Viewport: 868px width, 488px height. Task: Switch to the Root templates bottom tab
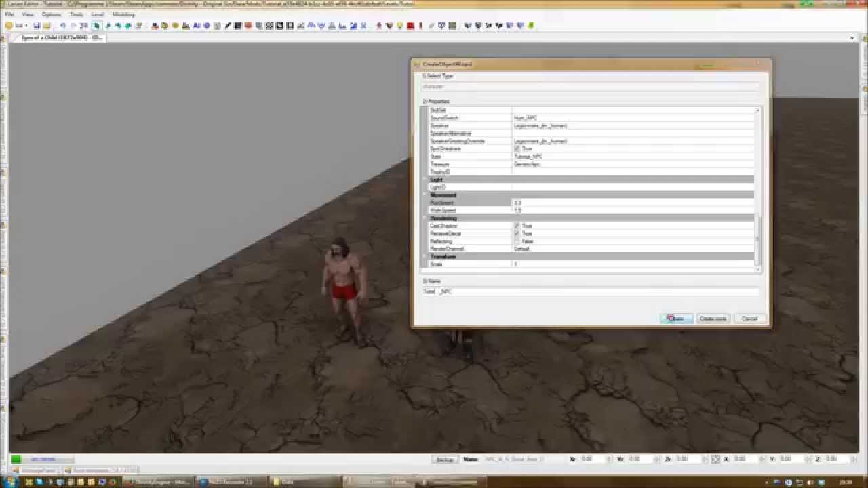click(x=100, y=470)
